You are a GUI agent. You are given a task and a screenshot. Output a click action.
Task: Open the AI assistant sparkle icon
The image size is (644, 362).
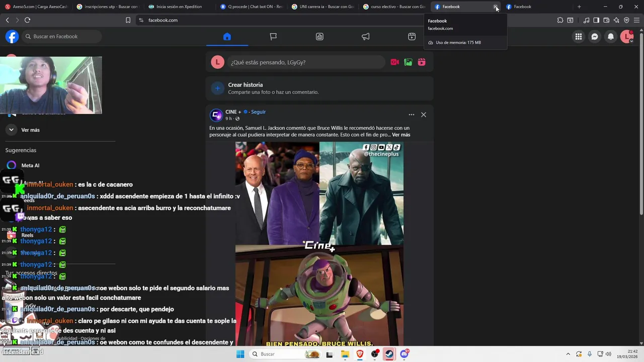[616, 20]
